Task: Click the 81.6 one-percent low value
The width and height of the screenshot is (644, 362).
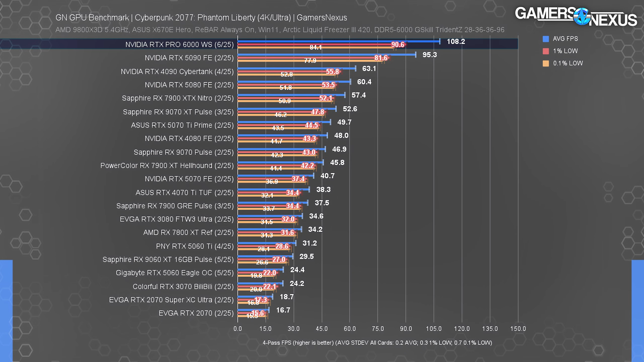Action: pos(381,58)
